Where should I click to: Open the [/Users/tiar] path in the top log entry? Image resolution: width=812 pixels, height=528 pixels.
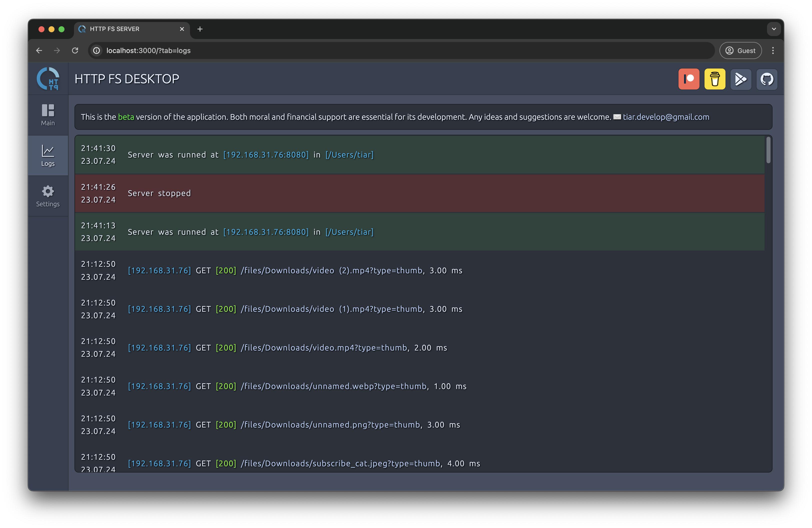click(349, 155)
